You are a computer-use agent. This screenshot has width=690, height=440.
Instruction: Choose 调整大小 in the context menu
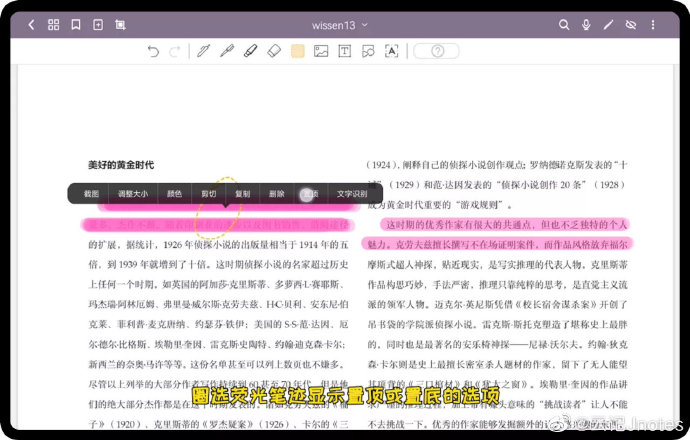click(x=132, y=194)
